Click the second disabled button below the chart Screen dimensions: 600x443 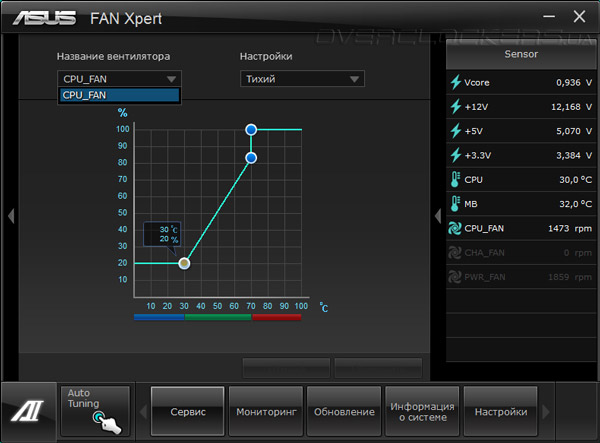378,368
